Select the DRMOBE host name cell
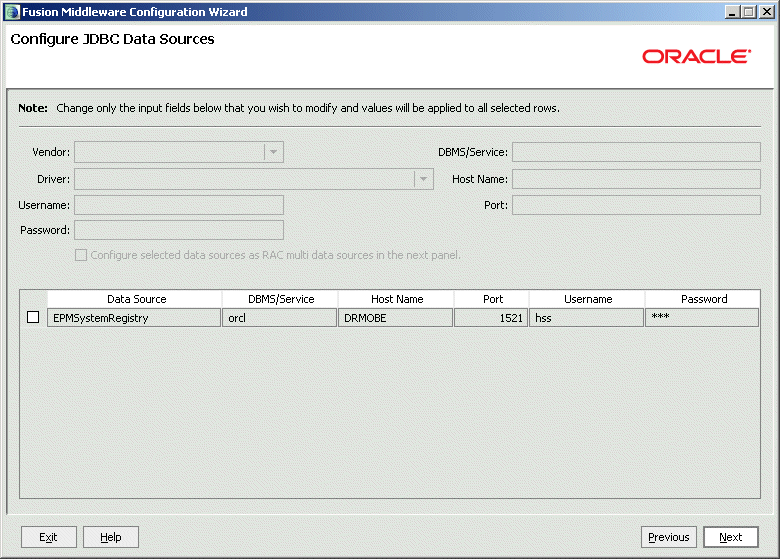The width and height of the screenshot is (780, 559). click(395, 318)
